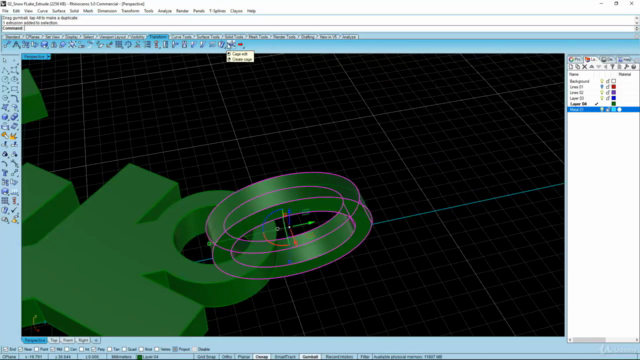The image size is (640, 360).
Task: Click the New Layer icon in Layers panel
Action: [x=571, y=67]
